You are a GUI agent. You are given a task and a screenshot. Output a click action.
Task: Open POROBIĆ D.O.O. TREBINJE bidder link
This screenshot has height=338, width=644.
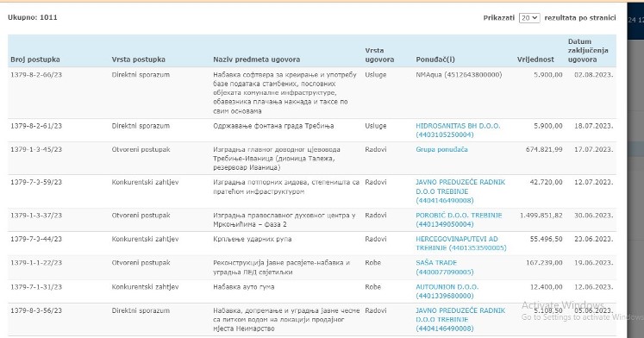459,220
